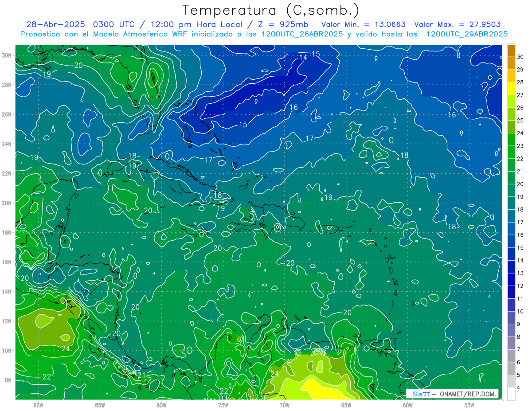This screenshot has height=411, width=532.
Task: Click the amber colorbar segment between 28 and 29
Action: pos(511,76)
